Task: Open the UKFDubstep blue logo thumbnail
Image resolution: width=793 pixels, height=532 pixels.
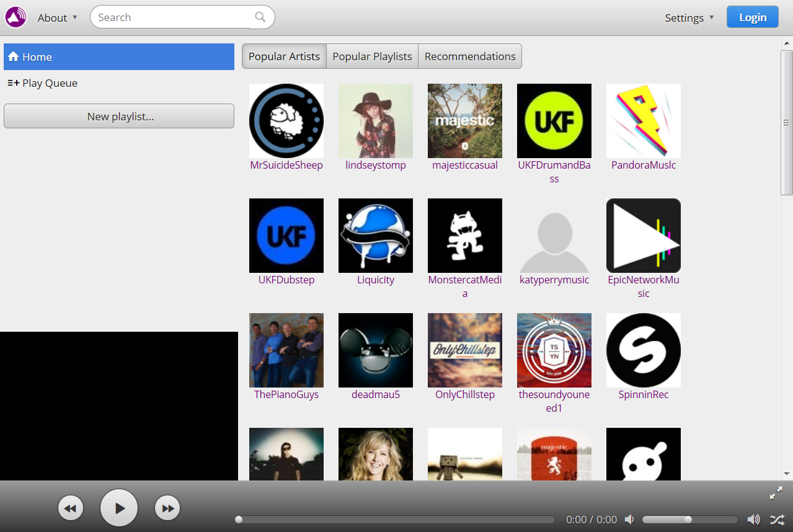Action: [x=286, y=236]
